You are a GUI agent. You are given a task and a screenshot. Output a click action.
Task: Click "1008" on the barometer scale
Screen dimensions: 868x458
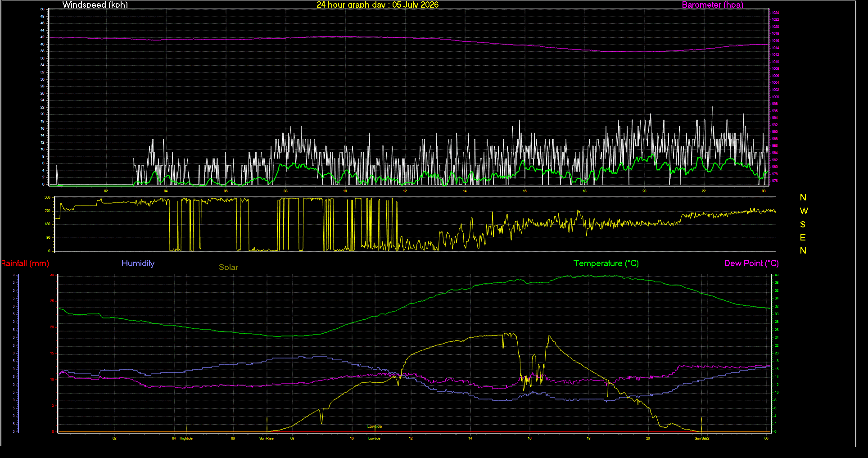775,69
